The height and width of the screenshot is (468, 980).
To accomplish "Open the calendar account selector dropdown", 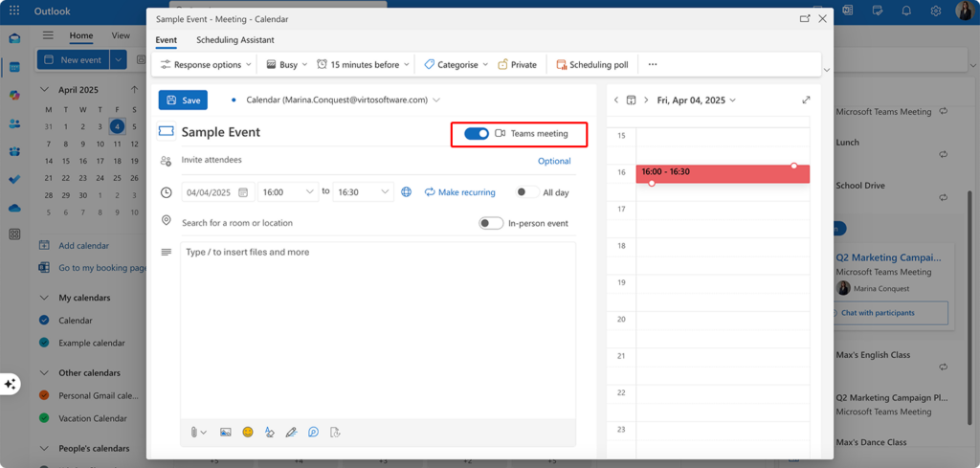I will tap(436, 100).
